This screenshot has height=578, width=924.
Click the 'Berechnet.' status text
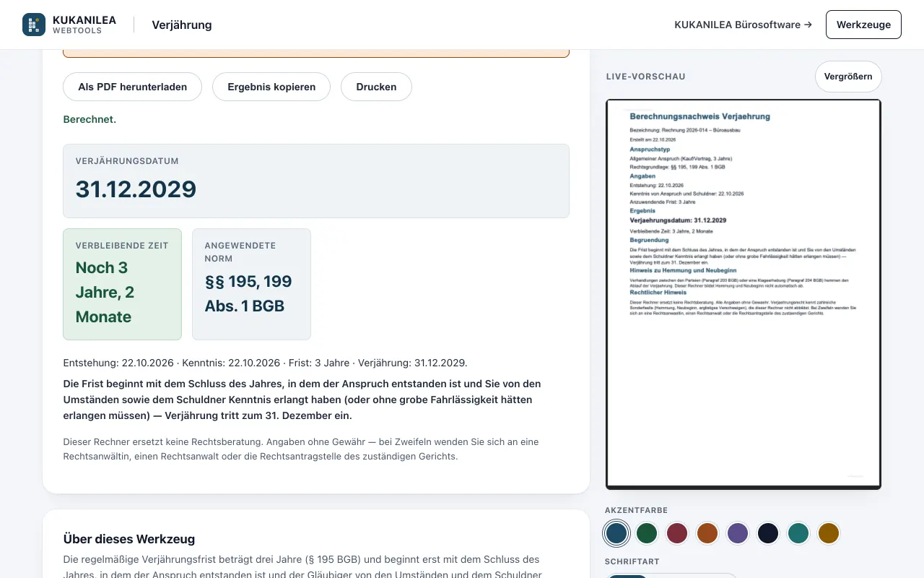[x=90, y=119]
